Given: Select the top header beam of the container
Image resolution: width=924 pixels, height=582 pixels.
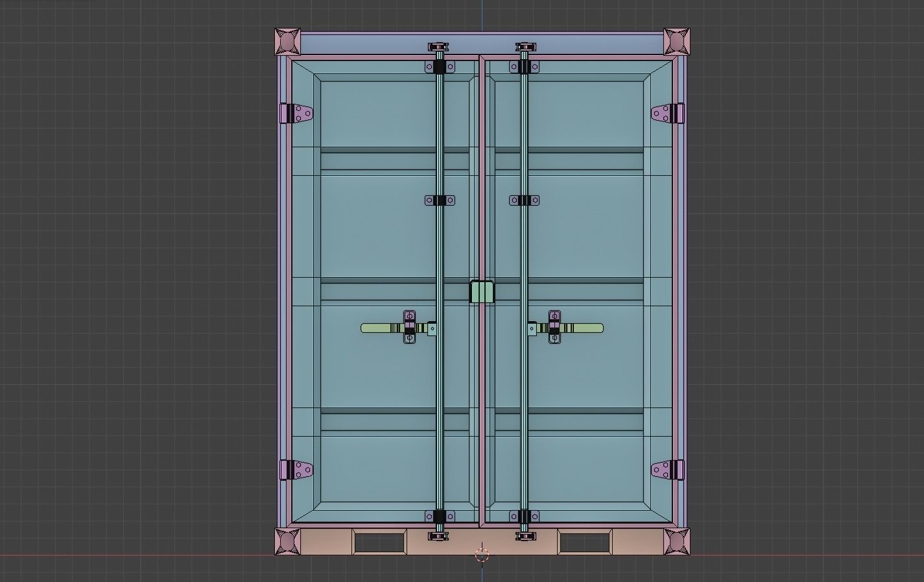Looking at the screenshot, I should pos(482,43).
